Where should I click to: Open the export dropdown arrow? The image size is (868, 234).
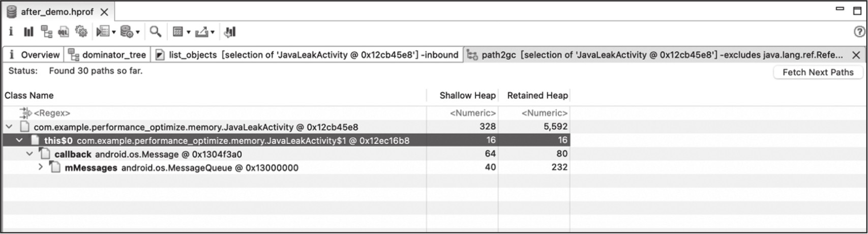tap(213, 33)
